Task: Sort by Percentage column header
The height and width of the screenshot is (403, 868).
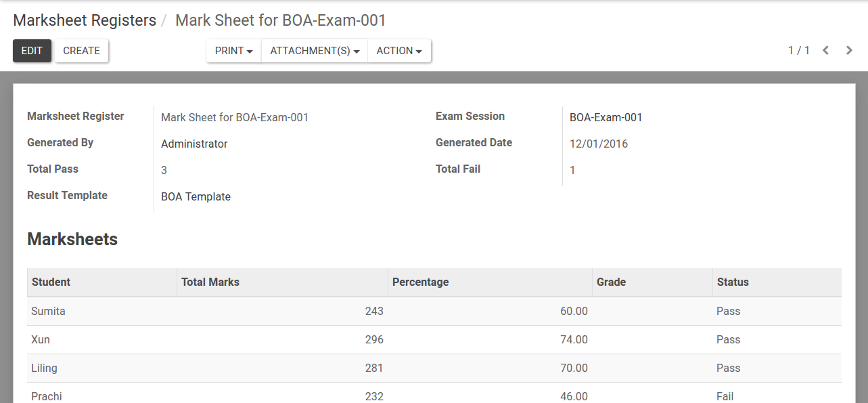Action: [x=420, y=282]
